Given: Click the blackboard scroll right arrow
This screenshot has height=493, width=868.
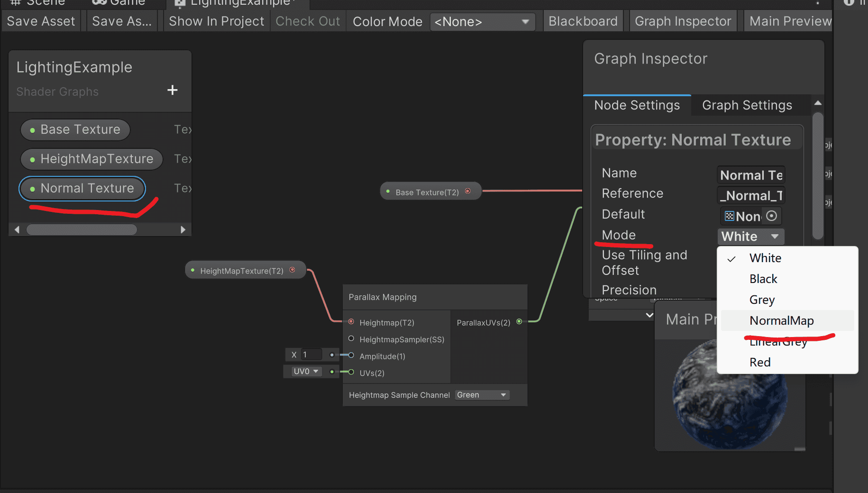Looking at the screenshot, I should click(183, 230).
